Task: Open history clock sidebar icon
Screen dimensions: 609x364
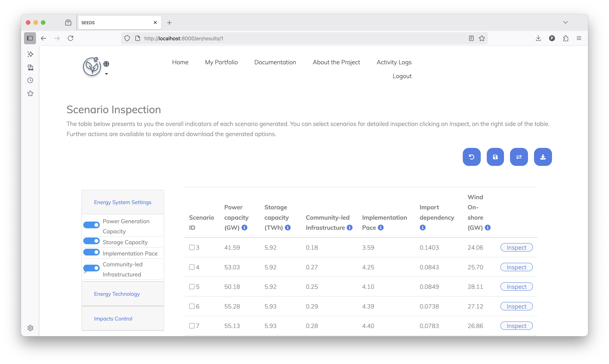Action: pyautogui.click(x=30, y=80)
